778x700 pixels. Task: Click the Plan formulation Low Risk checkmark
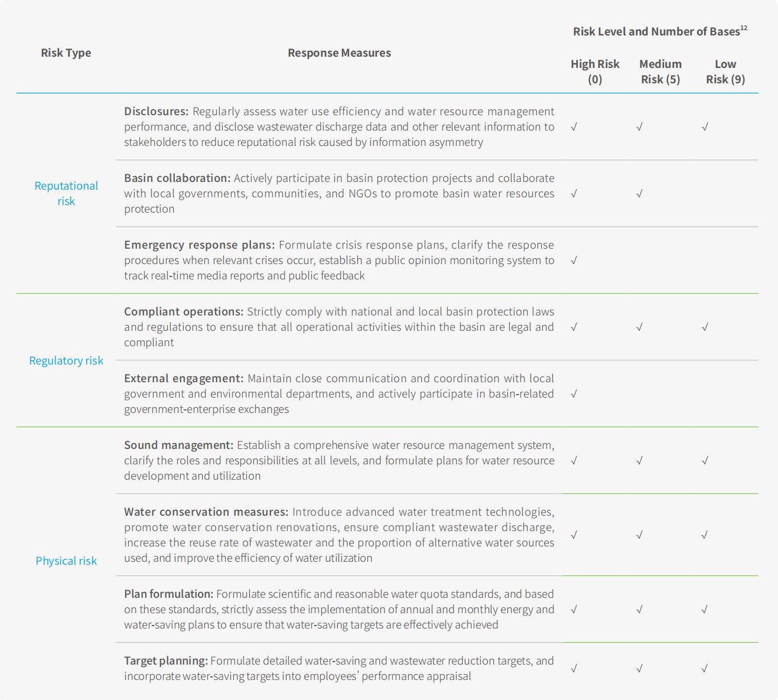[705, 610]
